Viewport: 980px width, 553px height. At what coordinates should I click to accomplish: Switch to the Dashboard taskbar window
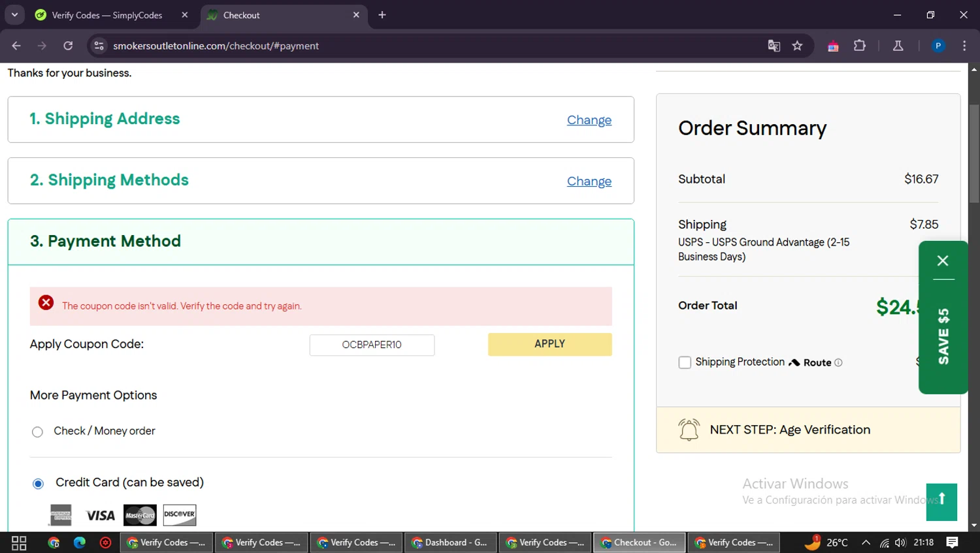(x=451, y=543)
